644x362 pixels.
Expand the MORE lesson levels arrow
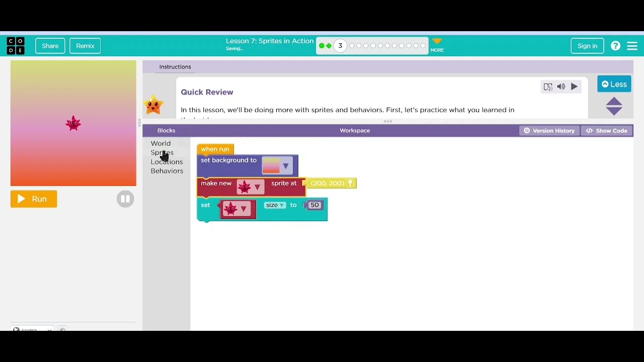pos(437,45)
